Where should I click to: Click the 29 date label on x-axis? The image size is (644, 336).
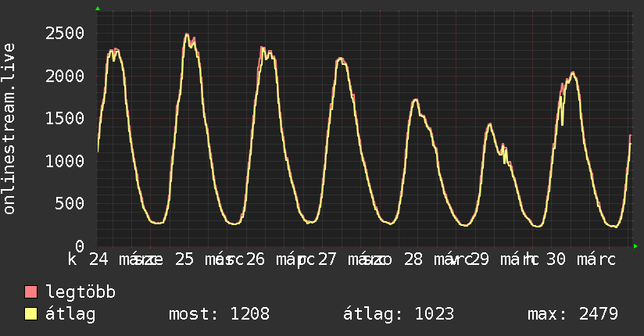480,259
